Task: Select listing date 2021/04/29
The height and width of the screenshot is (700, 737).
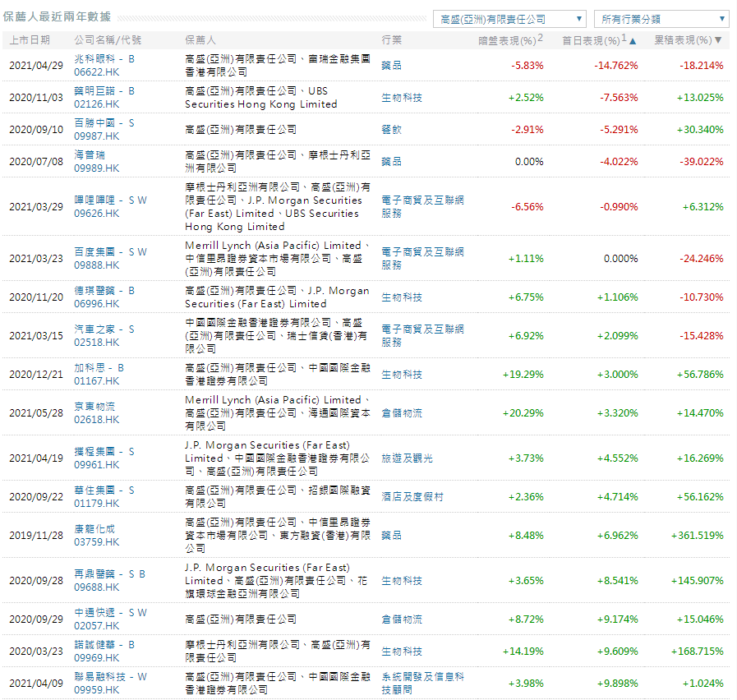Action: tap(36, 66)
